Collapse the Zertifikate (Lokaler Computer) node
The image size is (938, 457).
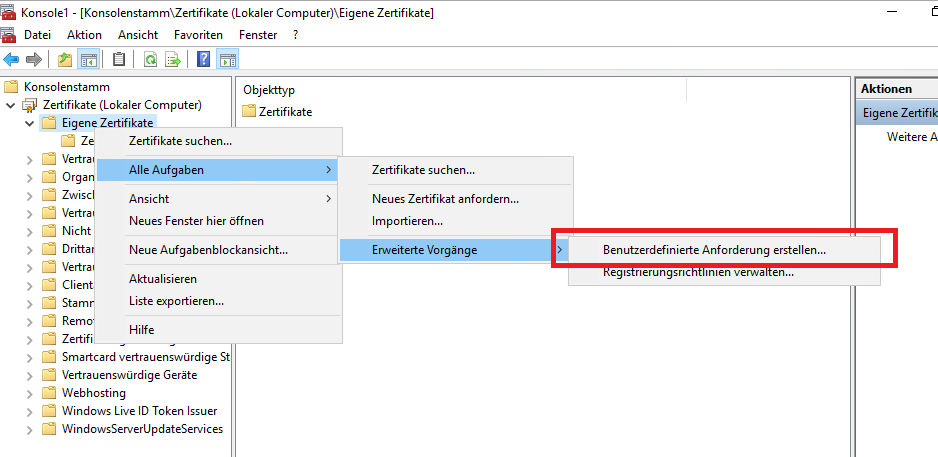point(11,105)
